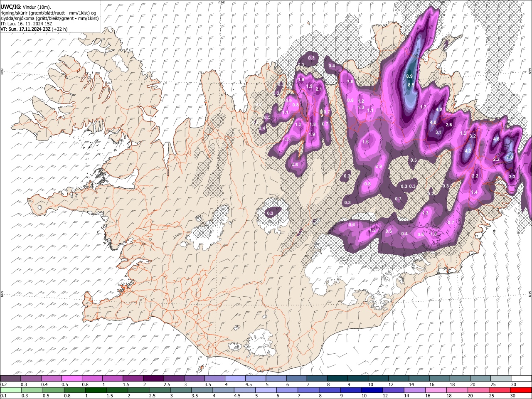Screen dimensions: 532x399
Task: Click the 4.8 precipitation value
Action: (496, 139)
